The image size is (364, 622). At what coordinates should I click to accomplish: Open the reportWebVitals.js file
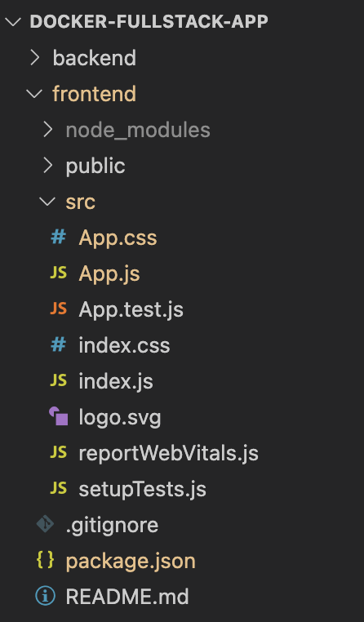(168, 453)
